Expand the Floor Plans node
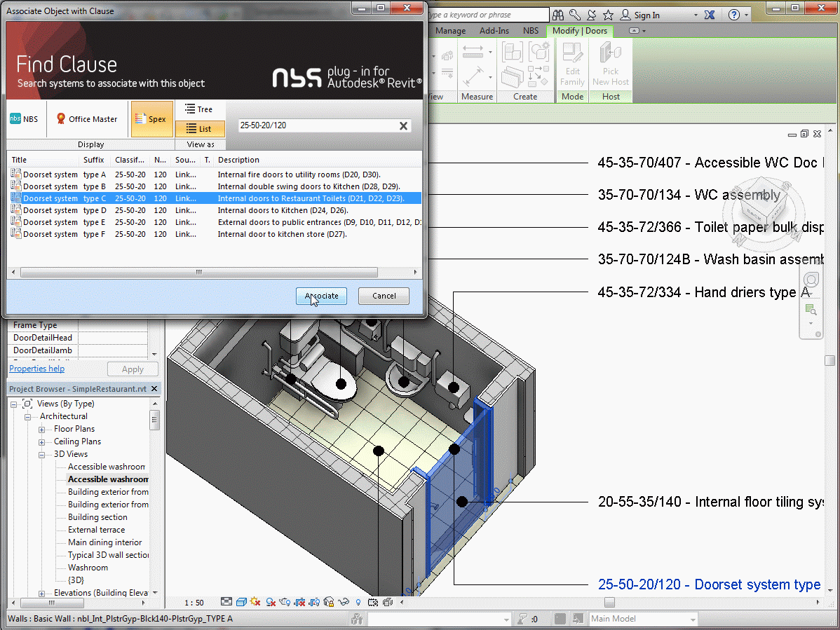The width and height of the screenshot is (840, 630). pos(41,430)
